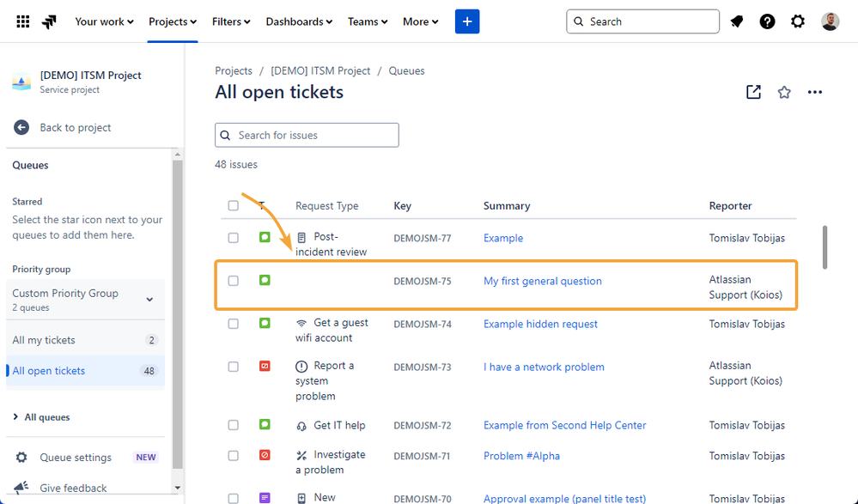This screenshot has height=504, width=858.
Task: Check the box for DEMOJSM-71
Action: click(x=233, y=455)
